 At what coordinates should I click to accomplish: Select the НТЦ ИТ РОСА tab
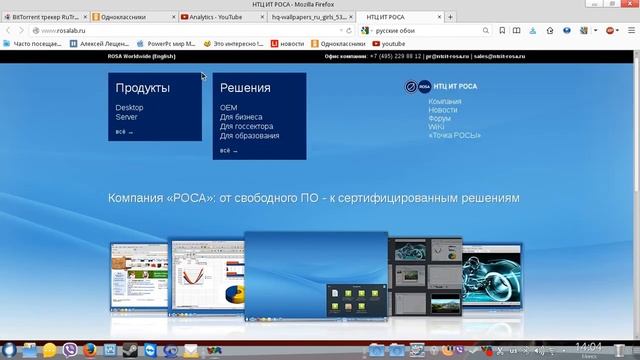[x=400, y=17]
